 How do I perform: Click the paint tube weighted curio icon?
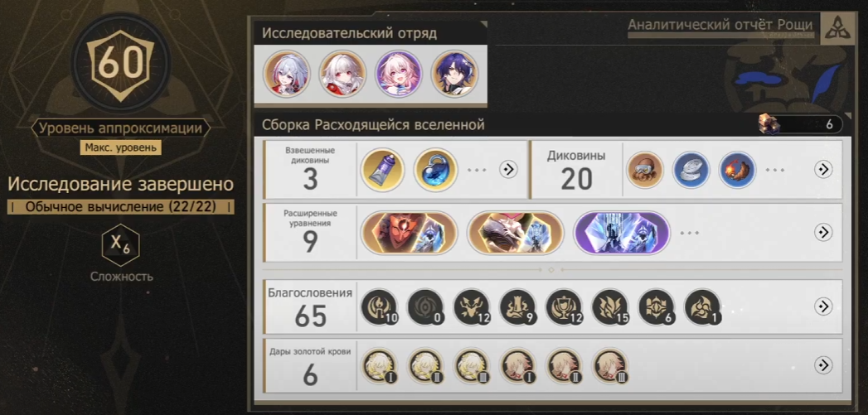pyautogui.click(x=382, y=170)
